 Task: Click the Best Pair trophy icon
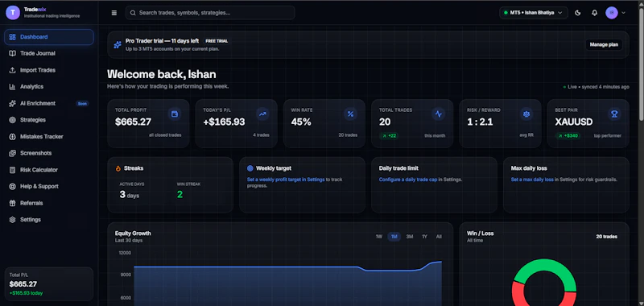pyautogui.click(x=614, y=114)
